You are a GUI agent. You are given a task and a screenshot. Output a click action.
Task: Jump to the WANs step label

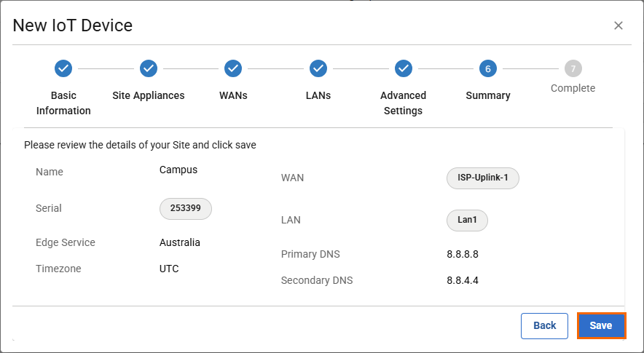(x=233, y=95)
